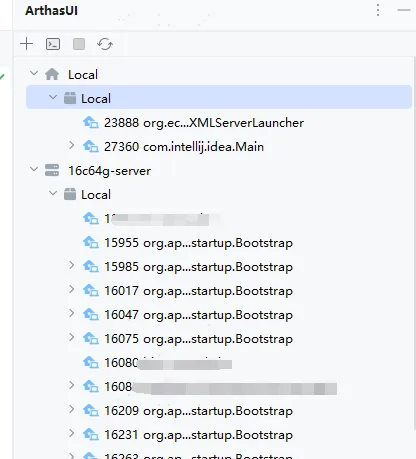Select 15955 org.ap...startup.Bootstrap row
416x459 pixels.
point(198,243)
